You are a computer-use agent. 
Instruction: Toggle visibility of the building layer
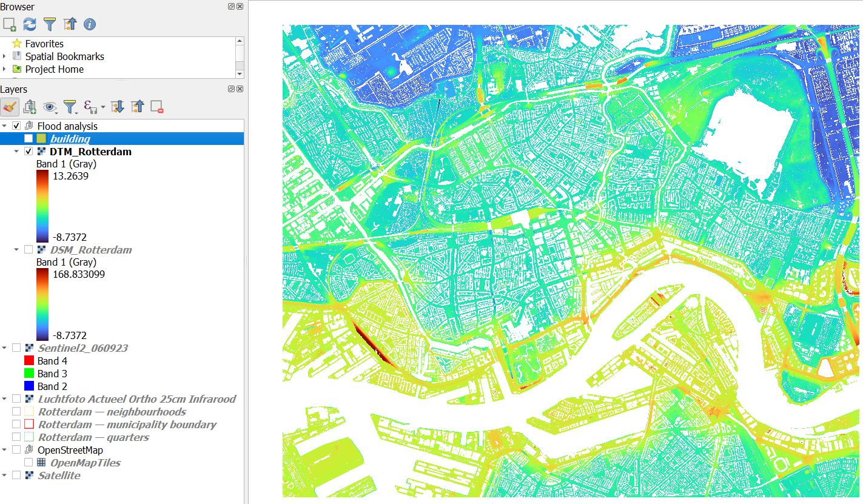coord(28,138)
